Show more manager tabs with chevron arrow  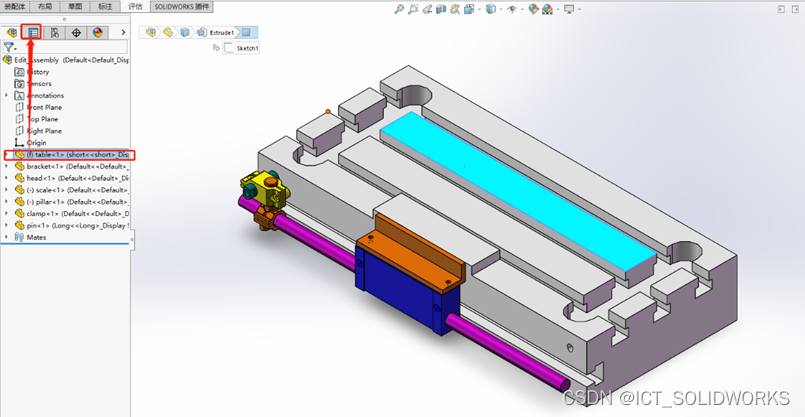(x=123, y=32)
